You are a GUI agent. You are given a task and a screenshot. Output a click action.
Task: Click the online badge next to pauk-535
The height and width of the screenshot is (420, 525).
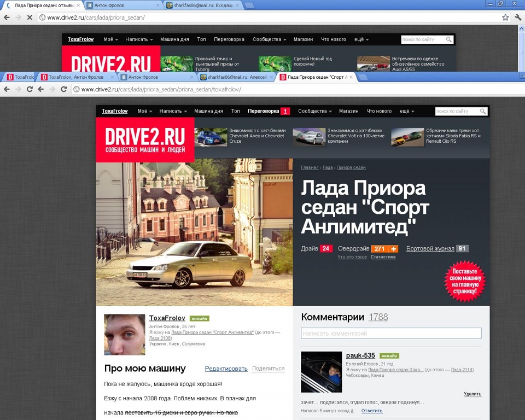tap(389, 355)
